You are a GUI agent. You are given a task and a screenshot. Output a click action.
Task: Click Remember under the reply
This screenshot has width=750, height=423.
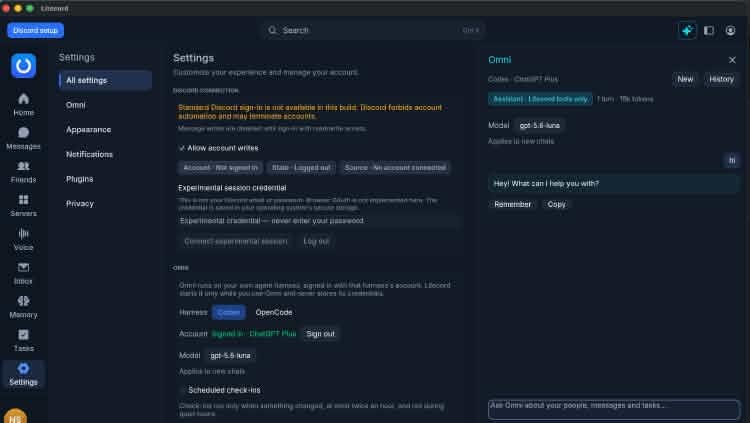512,204
